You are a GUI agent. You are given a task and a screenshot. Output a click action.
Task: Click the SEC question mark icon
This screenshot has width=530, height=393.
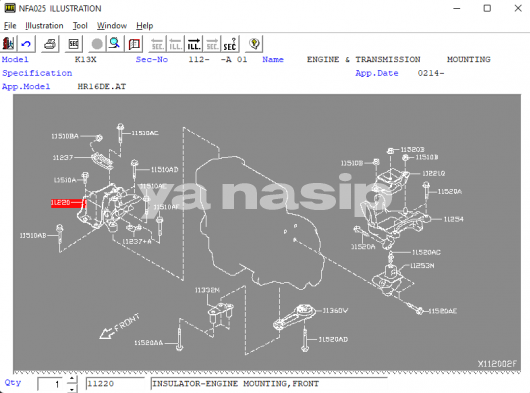pos(230,44)
